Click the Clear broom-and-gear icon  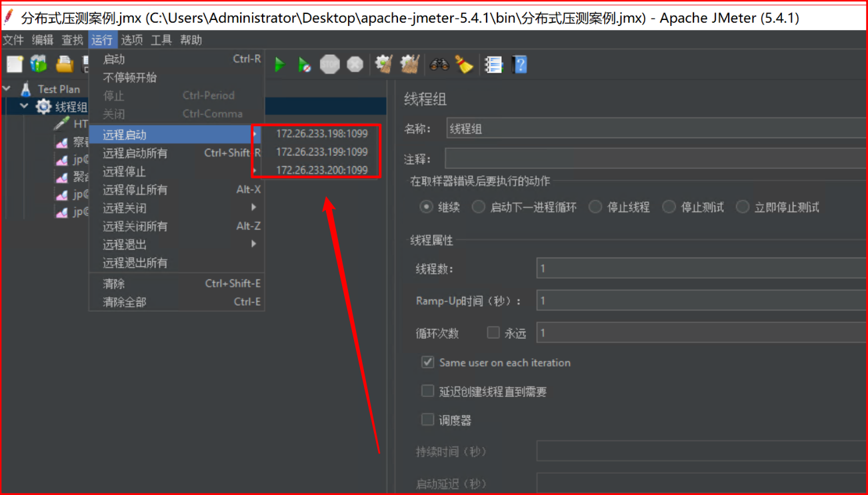(x=383, y=65)
